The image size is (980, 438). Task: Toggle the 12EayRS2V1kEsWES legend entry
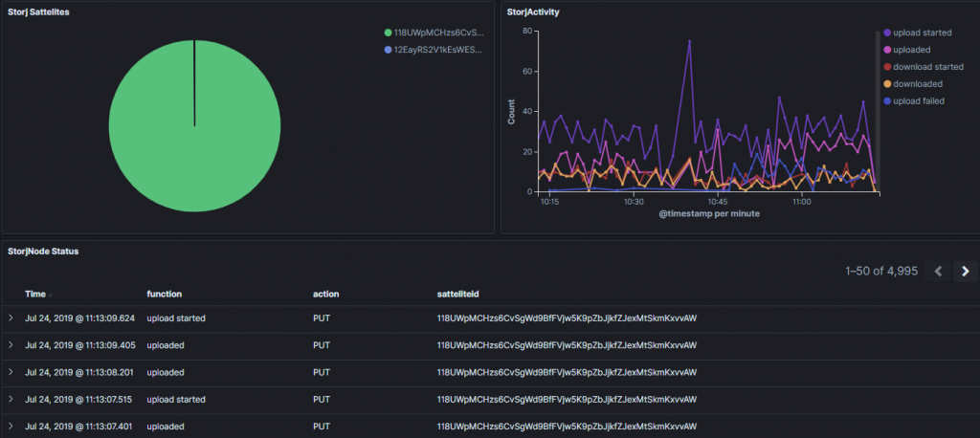click(x=432, y=49)
